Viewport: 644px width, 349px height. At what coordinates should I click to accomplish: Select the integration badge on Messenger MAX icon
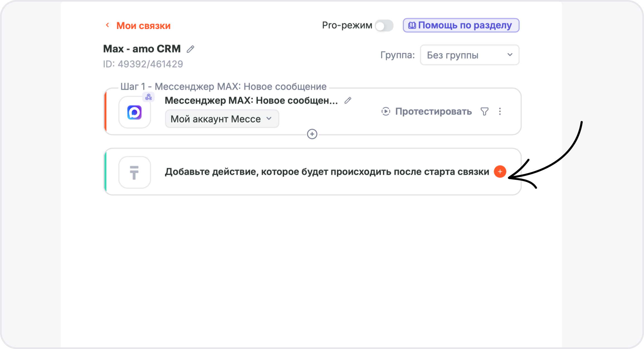coord(148,97)
